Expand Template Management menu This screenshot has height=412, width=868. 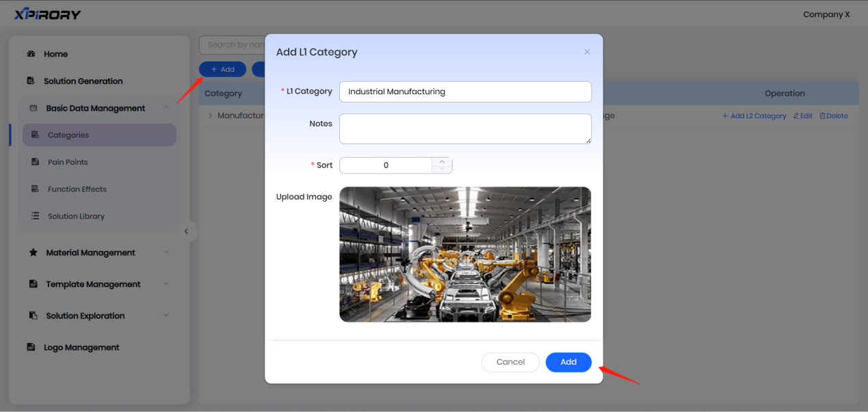pyautogui.click(x=166, y=284)
